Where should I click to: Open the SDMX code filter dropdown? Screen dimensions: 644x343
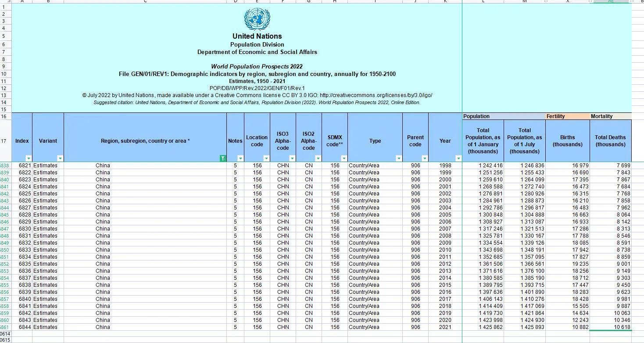(x=344, y=158)
